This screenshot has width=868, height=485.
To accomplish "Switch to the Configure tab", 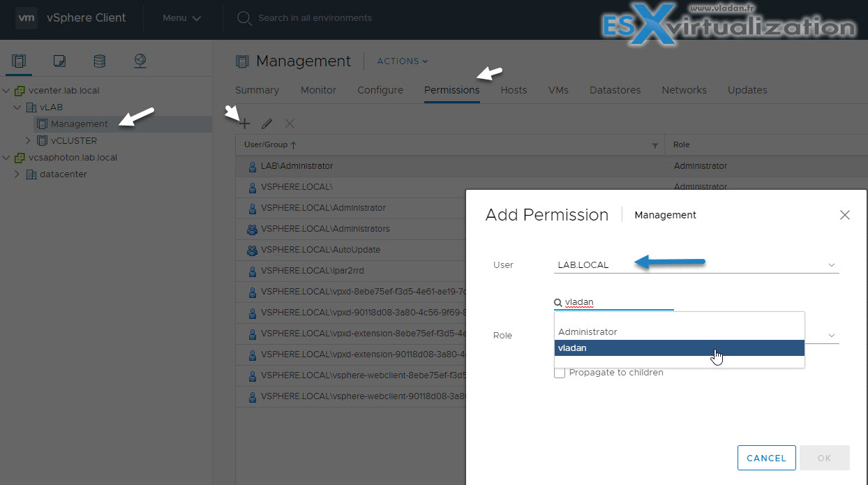I will (x=380, y=90).
